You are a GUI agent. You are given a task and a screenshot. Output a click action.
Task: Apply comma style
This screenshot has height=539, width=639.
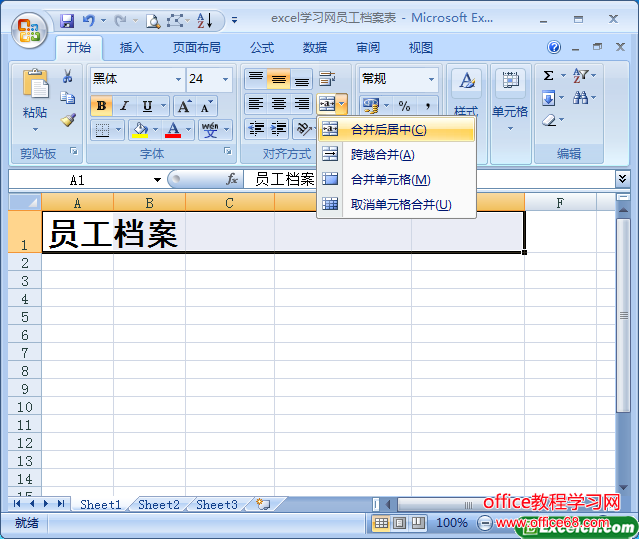[427, 106]
